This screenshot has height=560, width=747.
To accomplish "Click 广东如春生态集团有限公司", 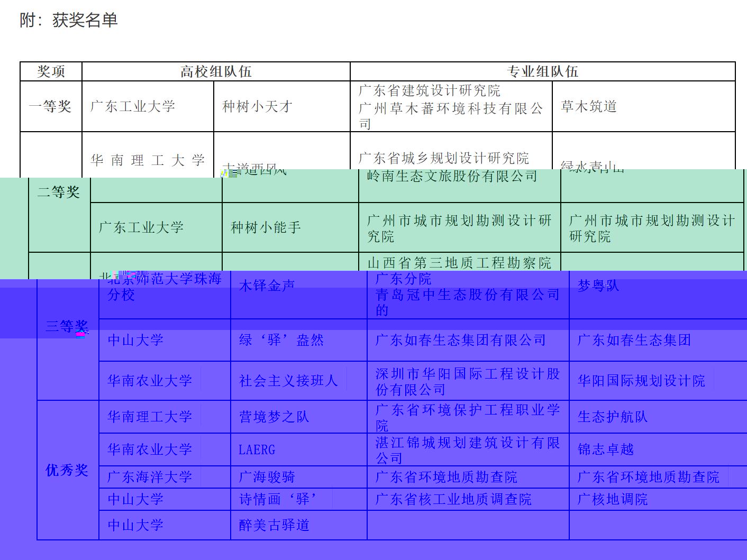I will [461, 340].
